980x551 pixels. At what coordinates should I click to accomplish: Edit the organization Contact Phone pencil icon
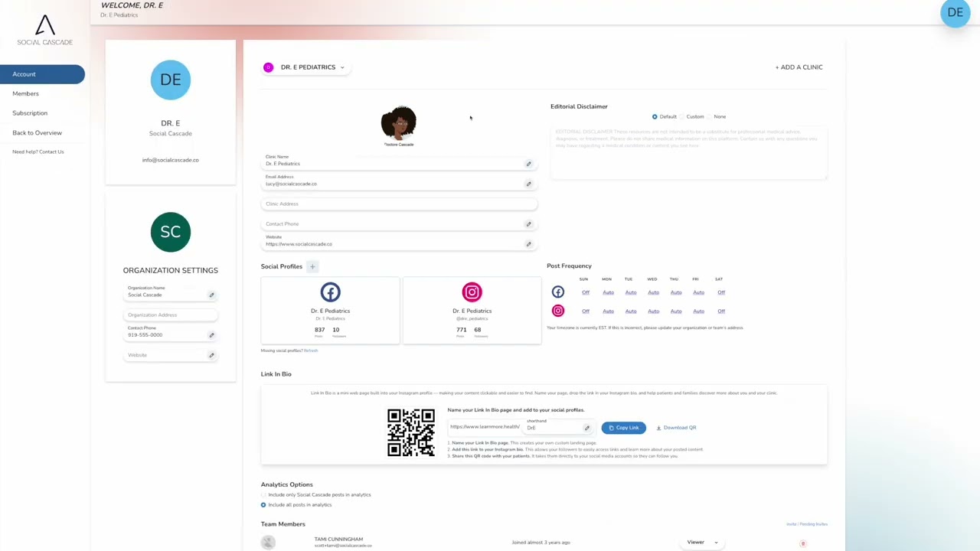pyautogui.click(x=212, y=335)
